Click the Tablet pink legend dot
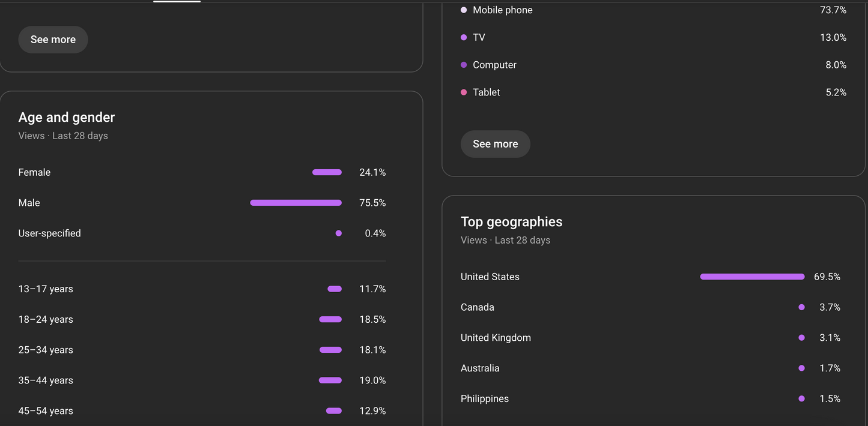The image size is (868, 426). [464, 92]
